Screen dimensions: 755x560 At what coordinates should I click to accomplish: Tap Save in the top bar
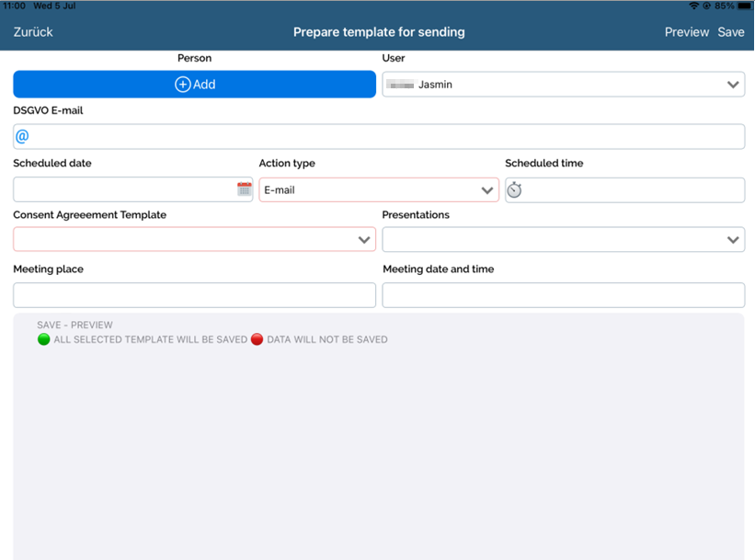[x=731, y=32]
